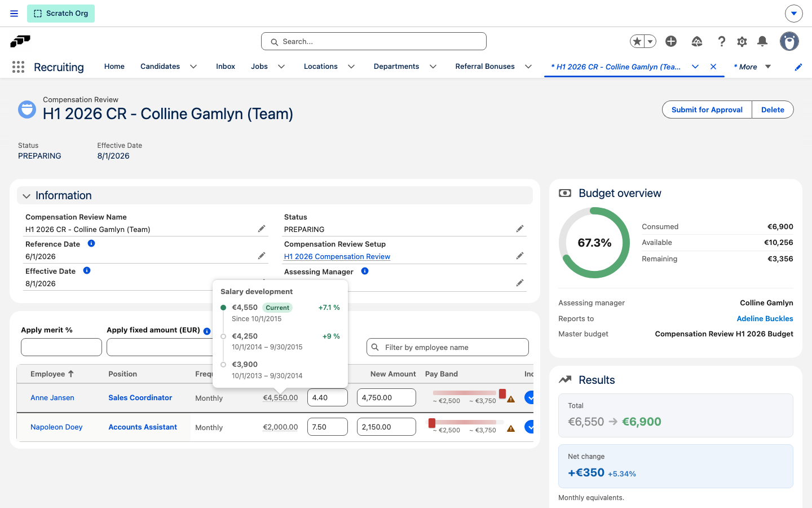The height and width of the screenshot is (508, 812).
Task: Click the Apply merit % input
Action: point(61,347)
